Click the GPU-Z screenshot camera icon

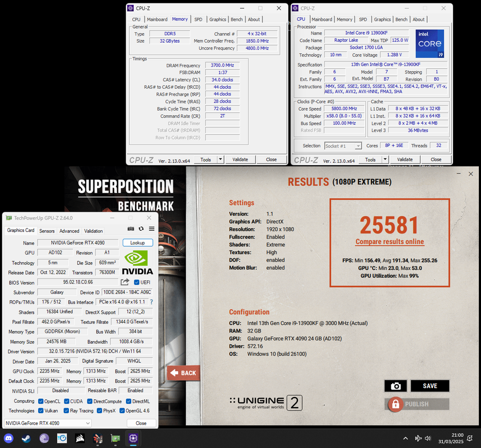(130, 229)
